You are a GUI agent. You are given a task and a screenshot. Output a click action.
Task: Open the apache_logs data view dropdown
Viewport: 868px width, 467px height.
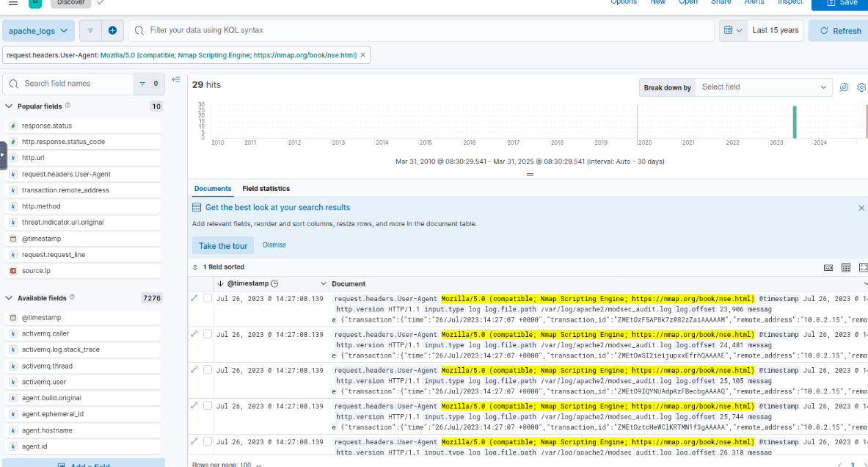pyautogui.click(x=39, y=31)
